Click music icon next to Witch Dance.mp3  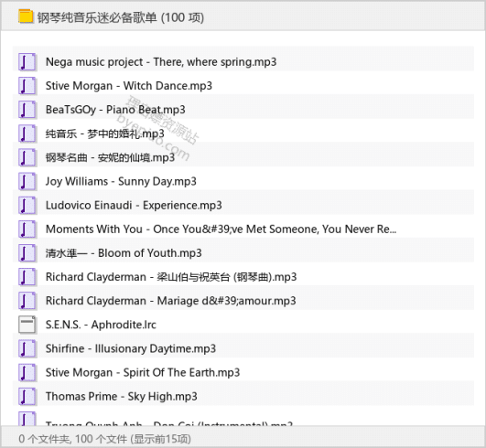tap(27, 86)
